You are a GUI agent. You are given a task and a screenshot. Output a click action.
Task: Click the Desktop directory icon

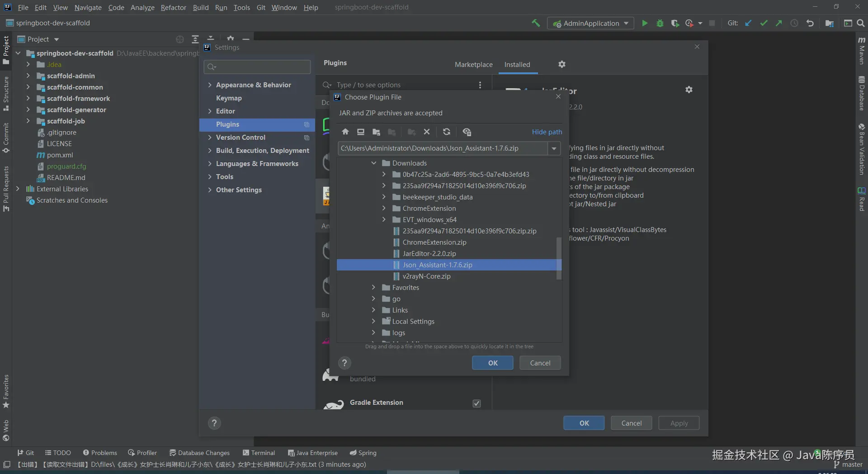click(x=361, y=132)
